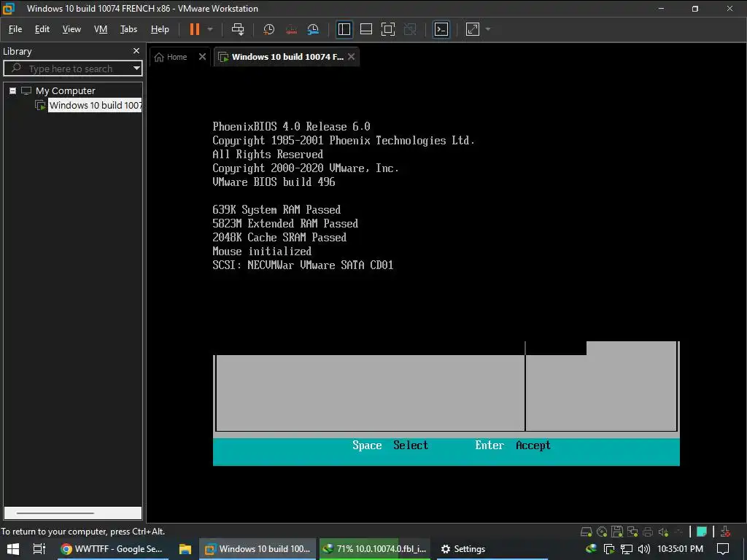Click the USB device status icon

(678, 532)
